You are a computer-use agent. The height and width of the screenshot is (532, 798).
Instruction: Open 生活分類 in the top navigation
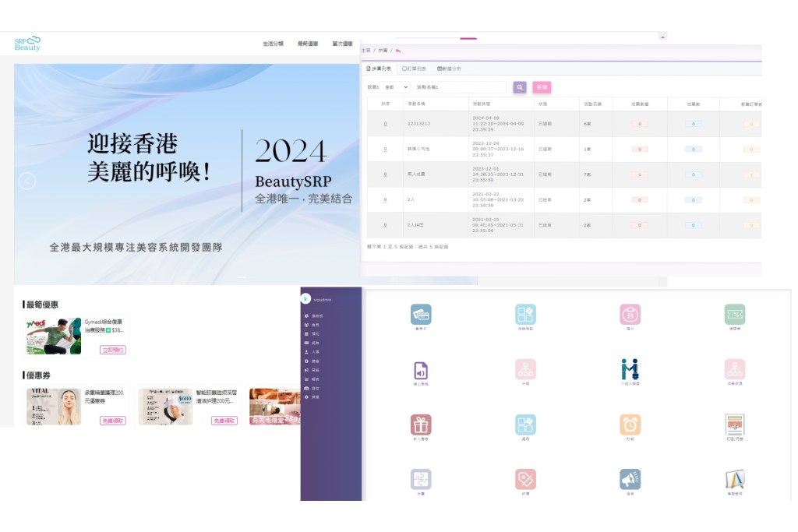point(273,44)
